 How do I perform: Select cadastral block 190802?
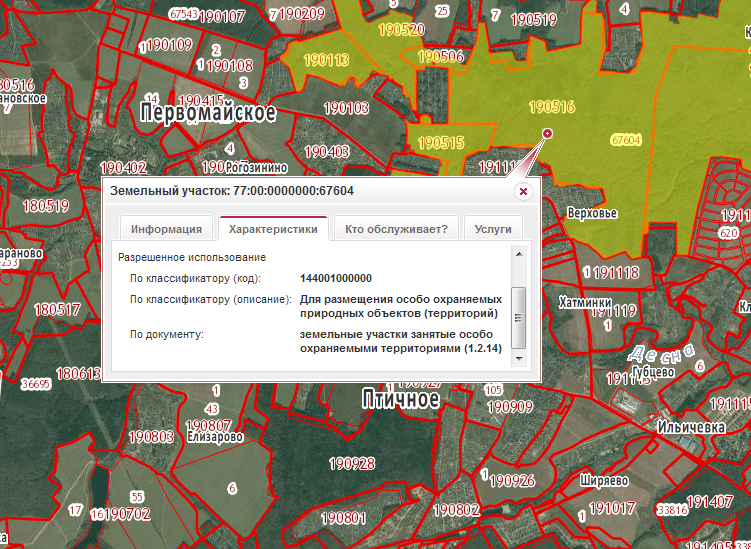(x=456, y=510)
